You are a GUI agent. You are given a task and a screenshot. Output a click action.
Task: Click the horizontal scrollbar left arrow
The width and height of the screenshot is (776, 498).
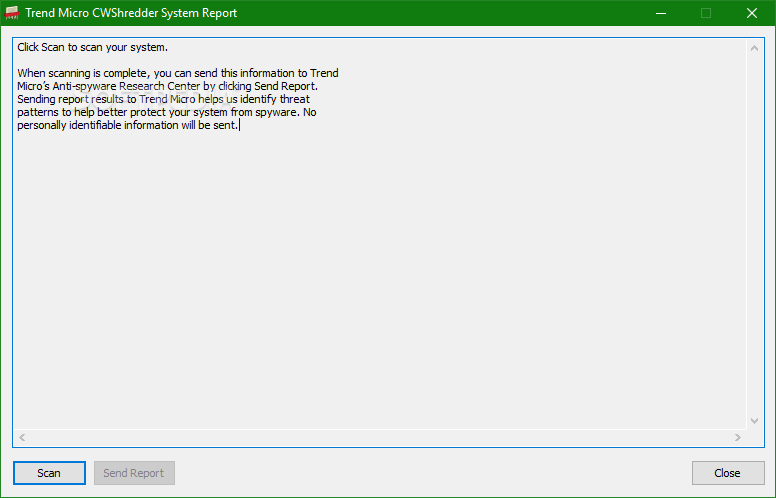pos(22,437)
